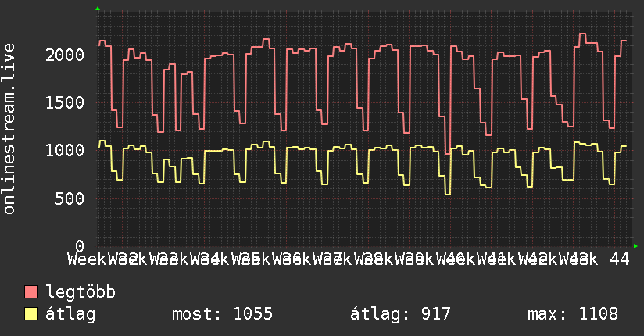Click the pink legtöbb legend swatch
Image resolution: width=644 pixels, height=336 pixels.
(30, 292)
